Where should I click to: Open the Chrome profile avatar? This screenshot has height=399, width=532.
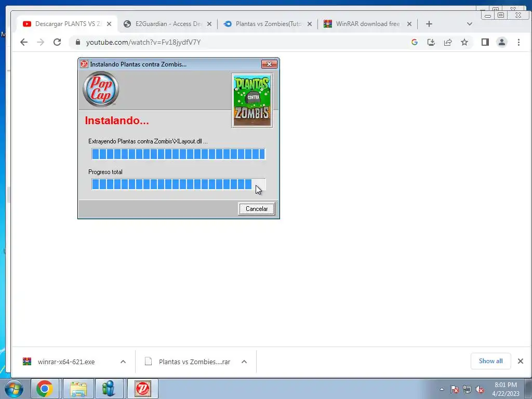point(502,42)
